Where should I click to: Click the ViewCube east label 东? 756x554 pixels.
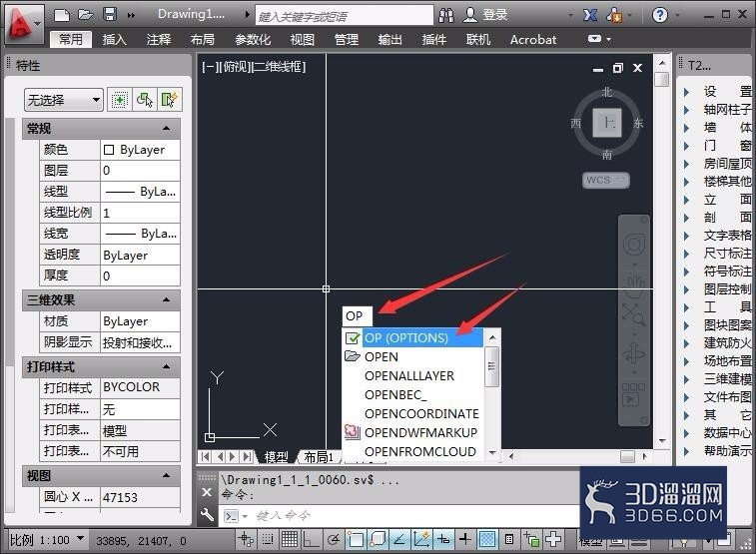tap(638, 123)
